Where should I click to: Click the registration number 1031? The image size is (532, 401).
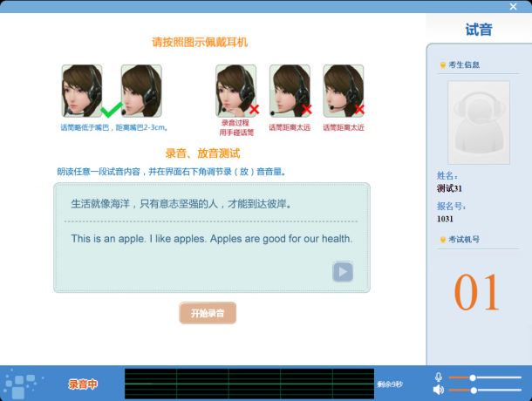(445, 219)
